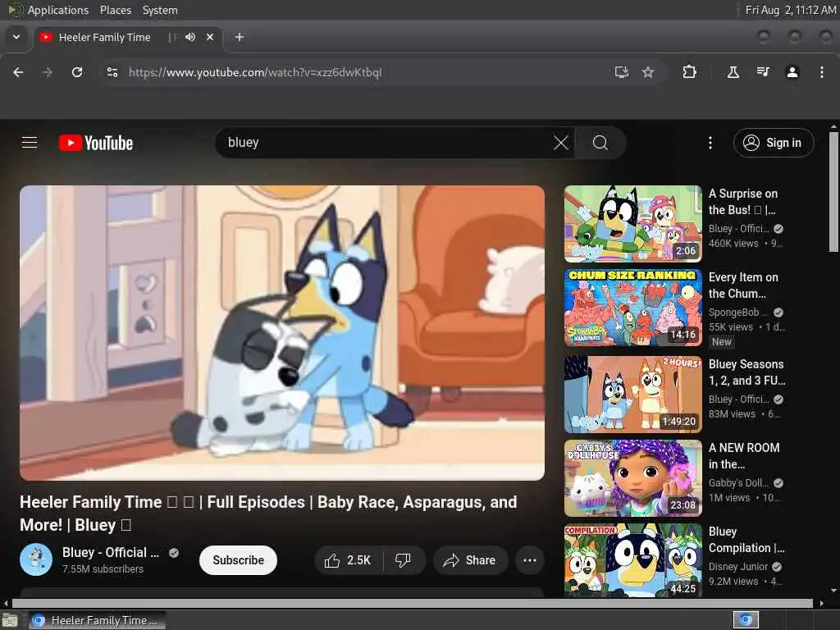
Task: Click the horizontal page scrollbar
Action: coord(413,603)
